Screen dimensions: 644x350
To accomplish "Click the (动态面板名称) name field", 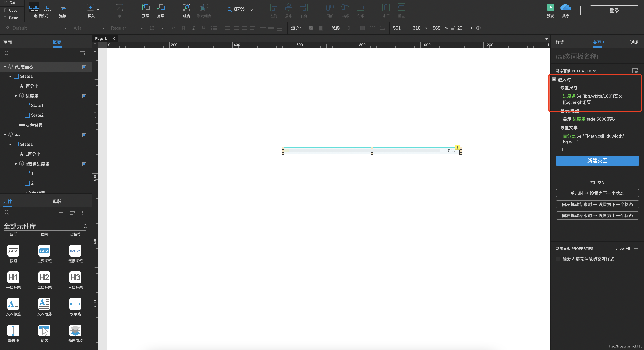I will (597, 56).
